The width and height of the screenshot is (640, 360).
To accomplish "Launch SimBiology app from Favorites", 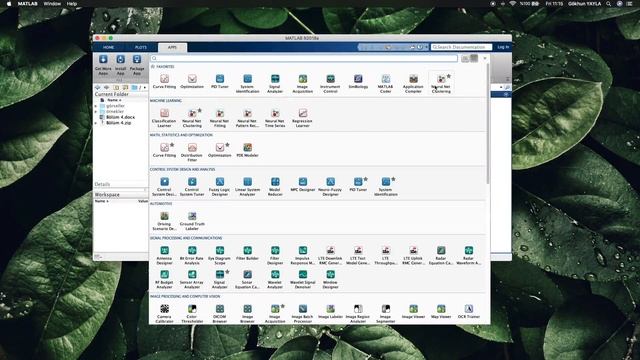I will tap(358, 82).
